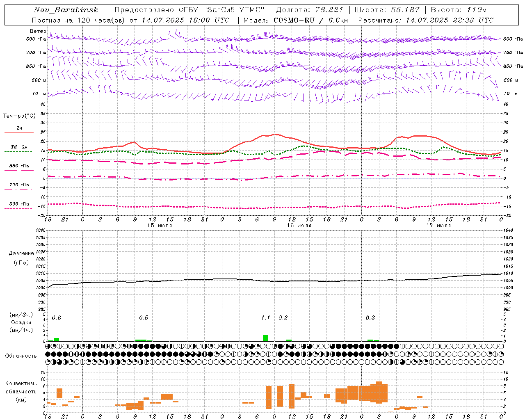Click the Тем-ра(°C) panel label

pos(19,116)
